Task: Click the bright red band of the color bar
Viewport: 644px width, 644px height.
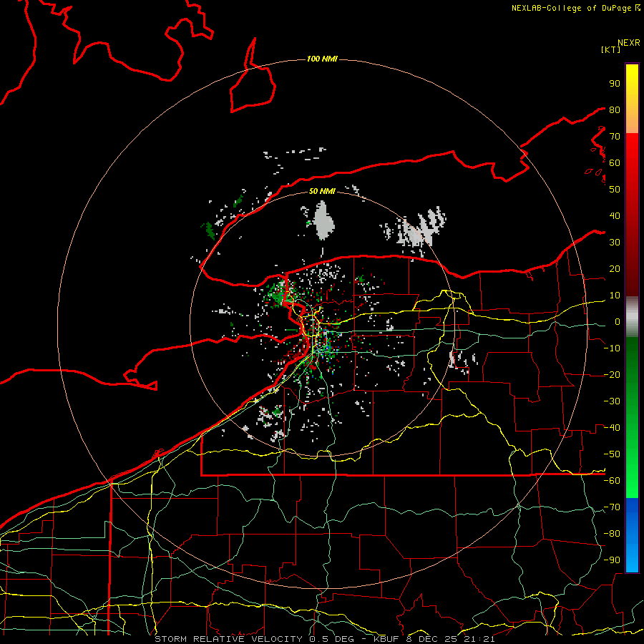Action: click(632, 150)
